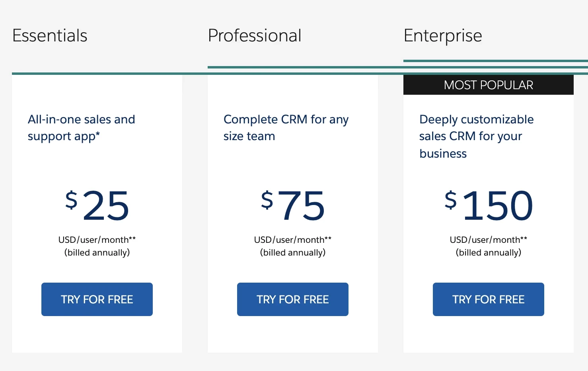This screenshot has width=588, height=371.
Task: Click the billed annually note under Essentials
Action: click(97, 252)
